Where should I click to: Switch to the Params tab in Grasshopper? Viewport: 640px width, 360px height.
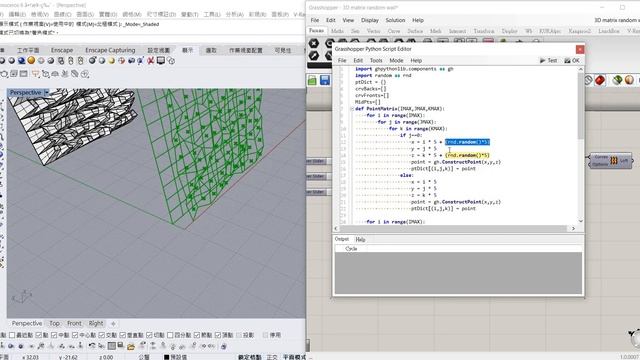[316, 31]
